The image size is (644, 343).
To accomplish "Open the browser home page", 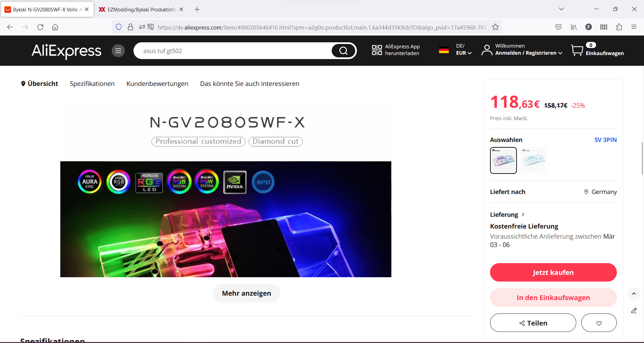I will point(55,27).
